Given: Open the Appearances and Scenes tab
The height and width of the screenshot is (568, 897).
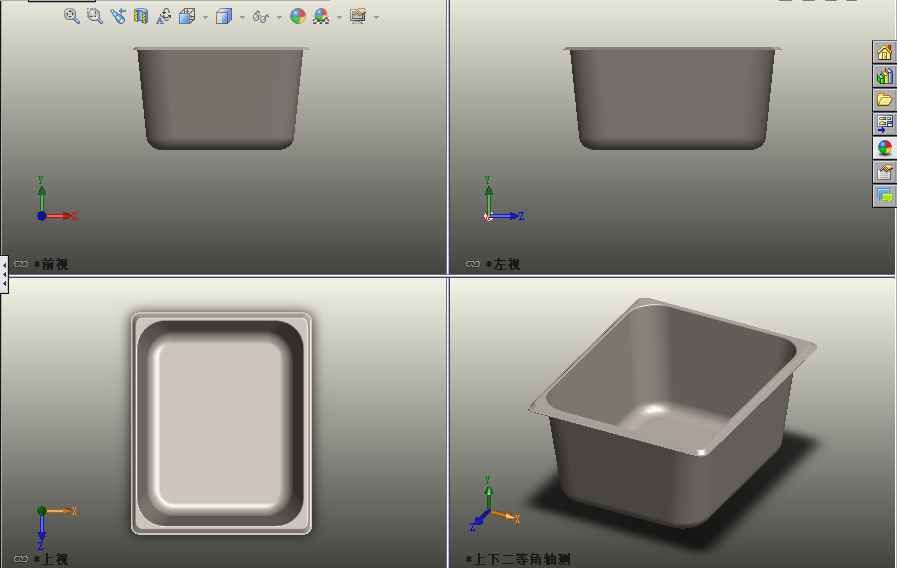Looking at the screenshot, I should click(884, 148).
